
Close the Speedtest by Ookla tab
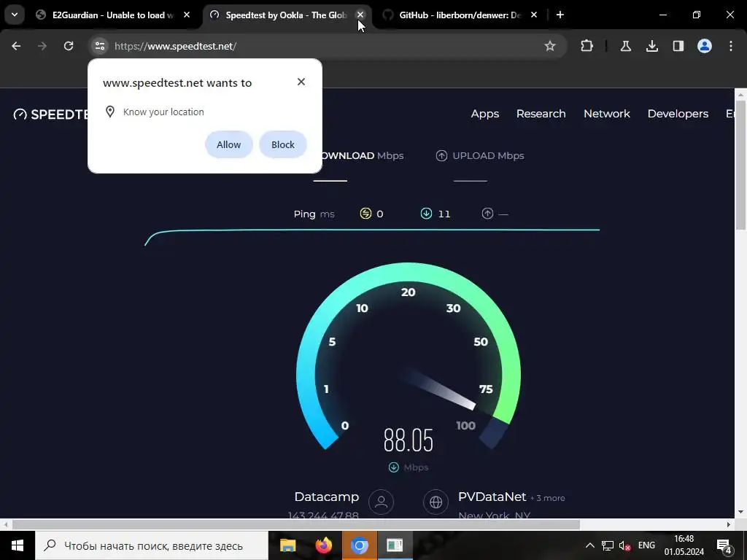click(x=360, y=15)
